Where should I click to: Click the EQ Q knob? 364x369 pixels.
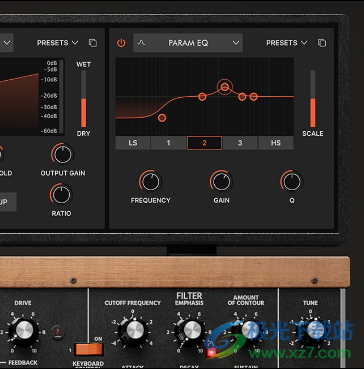292,181
